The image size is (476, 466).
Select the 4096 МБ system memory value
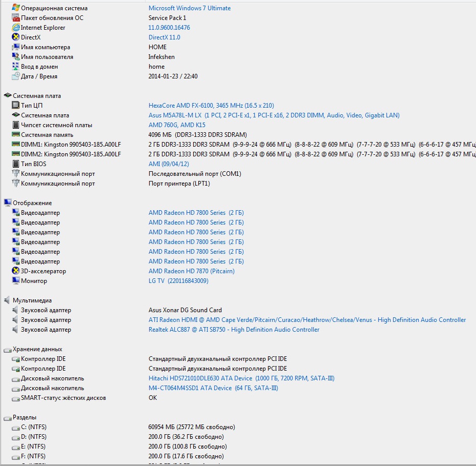click(x=198, y=135)
